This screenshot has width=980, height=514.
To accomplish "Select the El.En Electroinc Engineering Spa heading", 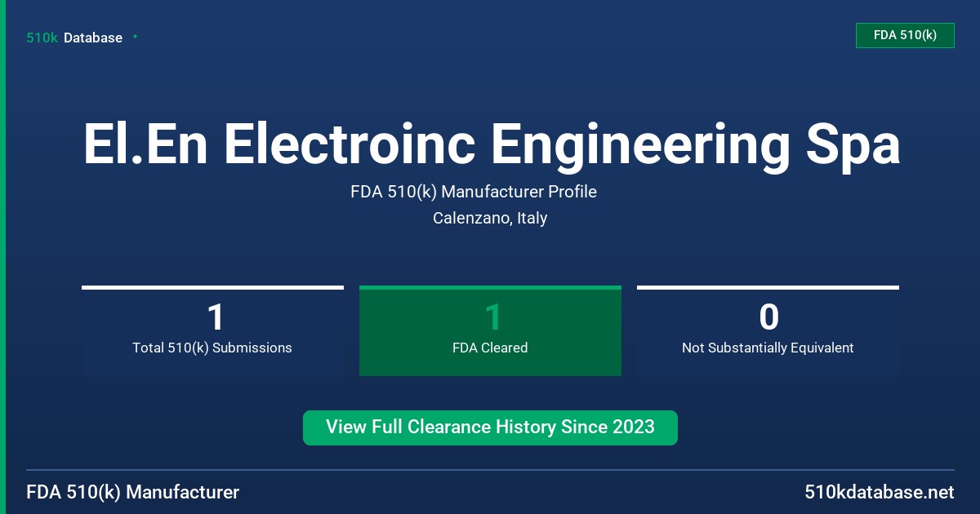I will tap(492, 145).
